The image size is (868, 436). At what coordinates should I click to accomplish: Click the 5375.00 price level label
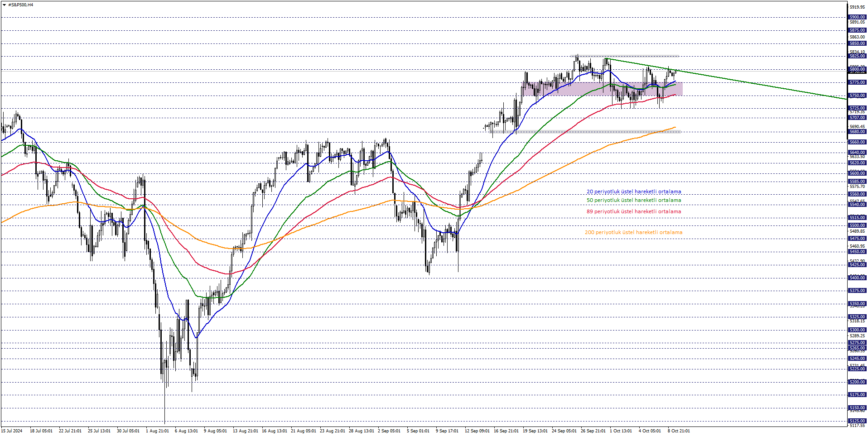coord(857,291)
